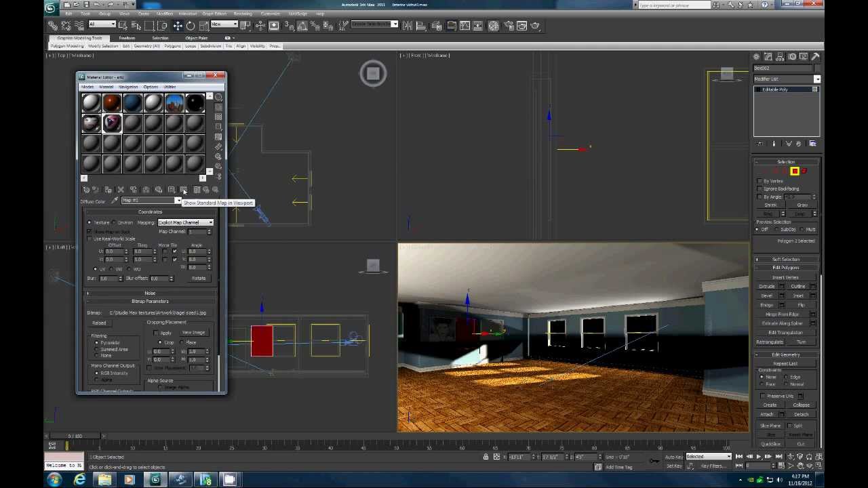Viewport: 868px width, 488px height.
Task: Click Rotate button in Coordinates
Action: [198, 279]
